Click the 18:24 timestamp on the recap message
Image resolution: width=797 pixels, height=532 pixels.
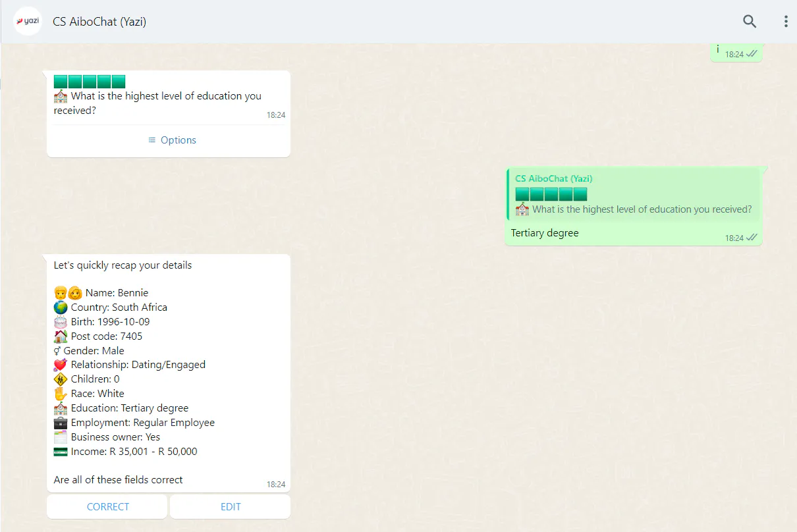point(276,485)
